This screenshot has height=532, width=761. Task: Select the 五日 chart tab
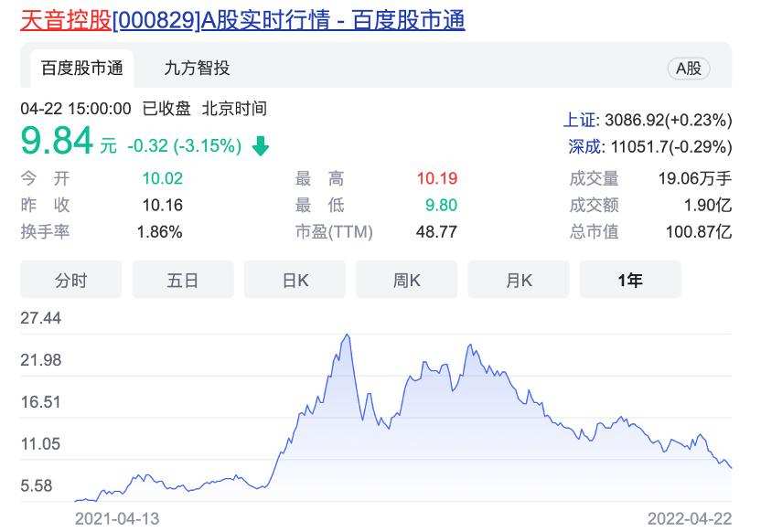183,281
